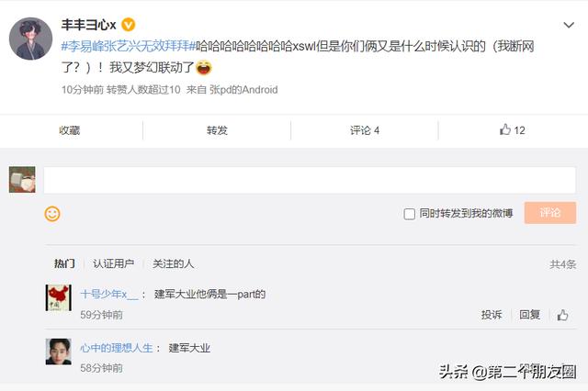Enable 同时转发到我的微博 checkbox

(x=409, y=214)
